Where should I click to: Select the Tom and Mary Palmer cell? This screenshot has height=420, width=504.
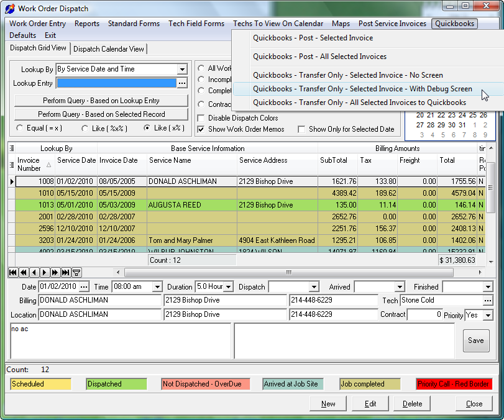click(192, 240)
